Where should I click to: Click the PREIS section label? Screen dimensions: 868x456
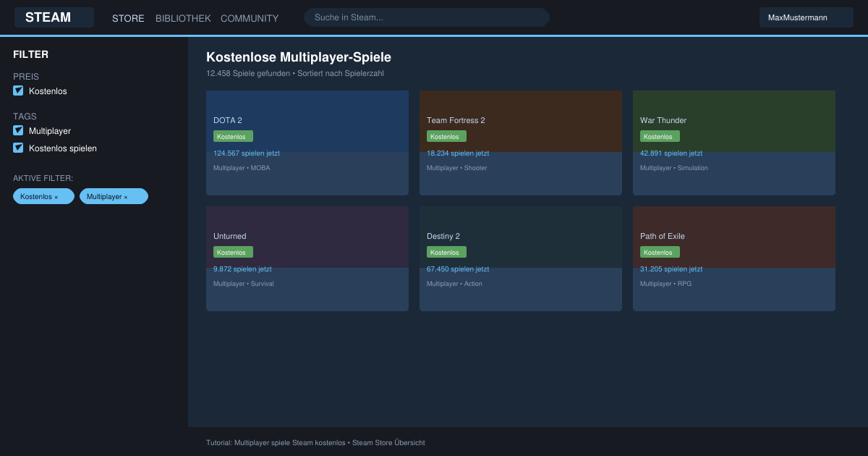(x=26, y=76)
